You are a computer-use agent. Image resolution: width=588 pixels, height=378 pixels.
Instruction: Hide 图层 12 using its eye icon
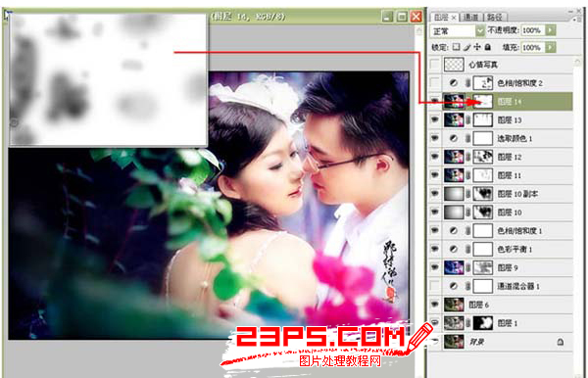[434, 157]
